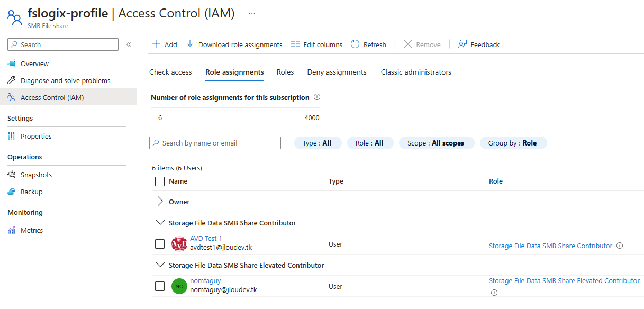Check the box for AVD Test 1 row
Screen dimensions: 644x309
click(160, 244)
